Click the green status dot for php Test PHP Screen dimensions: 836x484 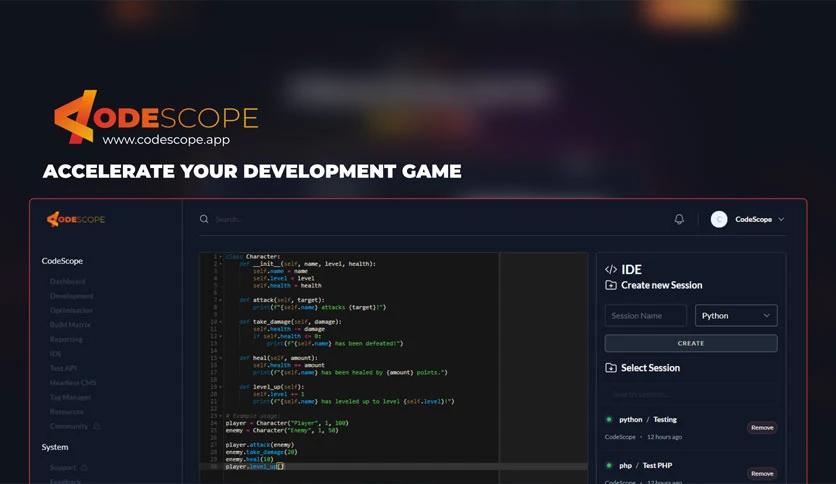[x=609, y=465]
